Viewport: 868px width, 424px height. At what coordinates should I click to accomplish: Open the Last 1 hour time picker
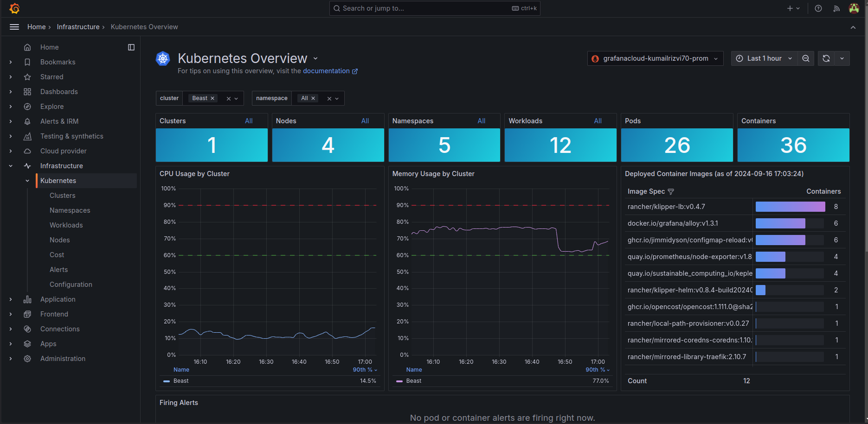click(764, 58)
